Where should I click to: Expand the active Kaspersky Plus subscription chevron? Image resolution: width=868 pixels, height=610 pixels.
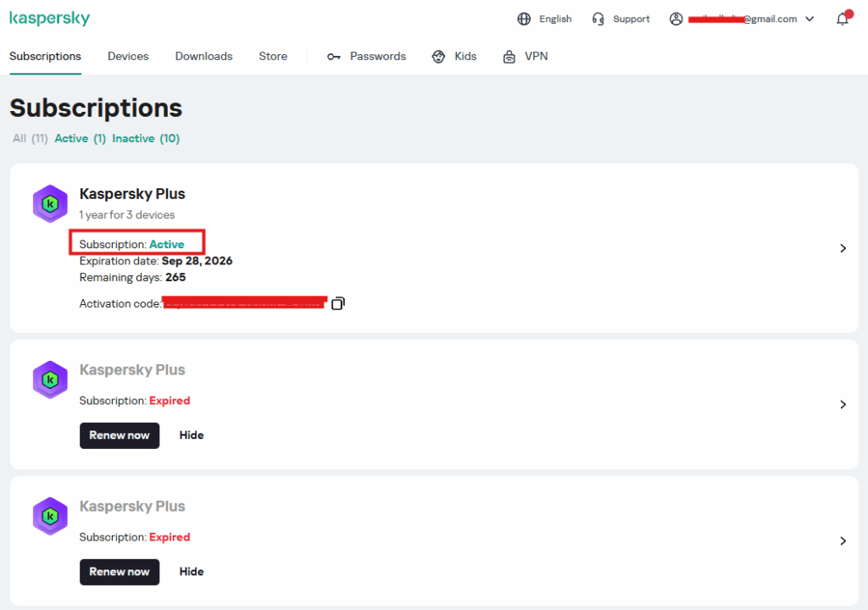tap(843, 248)
